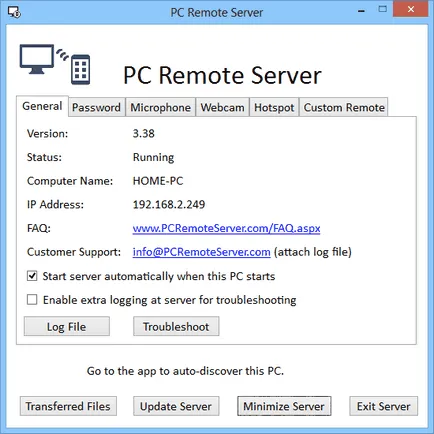The height and width of the screenshot is (434, 434).
Task: Enable extra logging for troubleshooting checkbox
Action: (32, 300)
